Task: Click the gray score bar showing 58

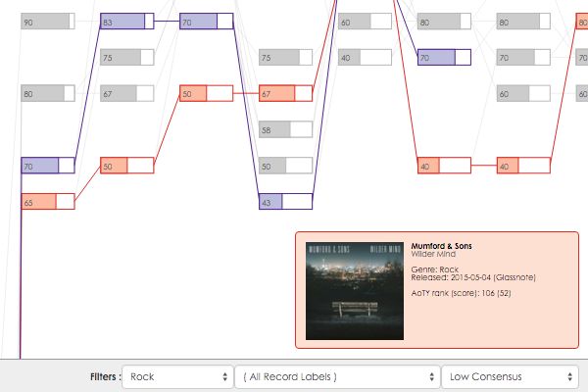Action: click(x=286, y=129)
